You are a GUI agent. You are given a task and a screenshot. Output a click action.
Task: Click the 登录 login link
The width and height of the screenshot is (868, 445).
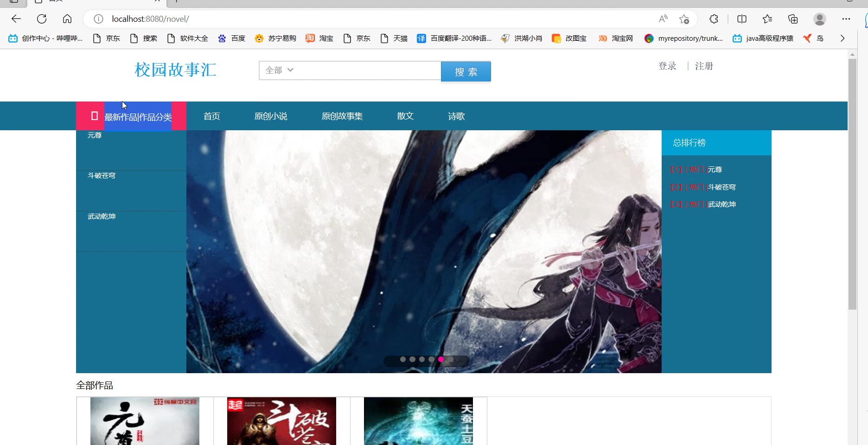[667, 66]
